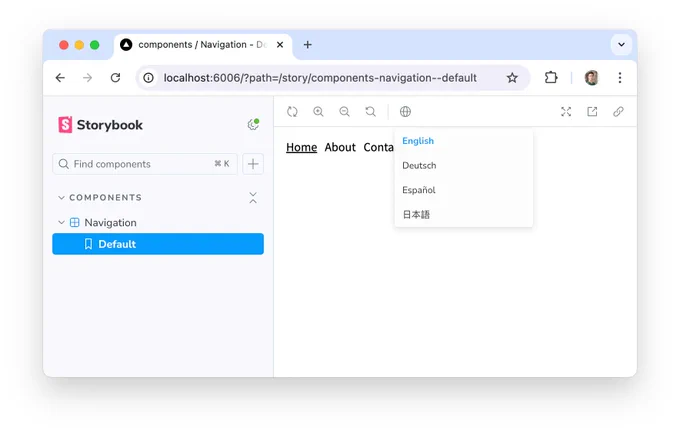
Task: Close the components / Navigation tab
Action: point(280,45)
